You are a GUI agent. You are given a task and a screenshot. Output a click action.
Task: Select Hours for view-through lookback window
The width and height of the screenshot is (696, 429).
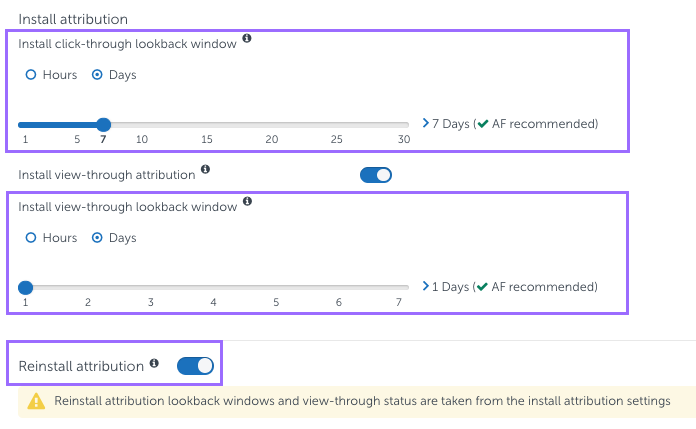tap(31, 238)
